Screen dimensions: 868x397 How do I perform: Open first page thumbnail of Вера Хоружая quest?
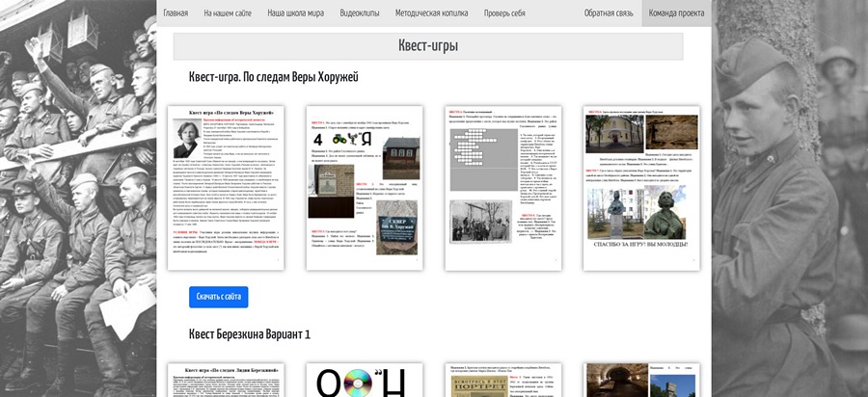226,188
